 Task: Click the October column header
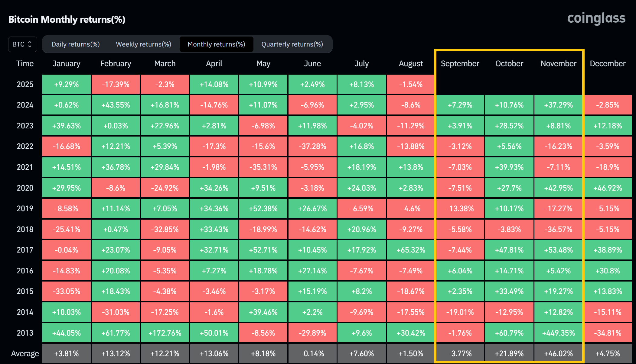[509, 64]
